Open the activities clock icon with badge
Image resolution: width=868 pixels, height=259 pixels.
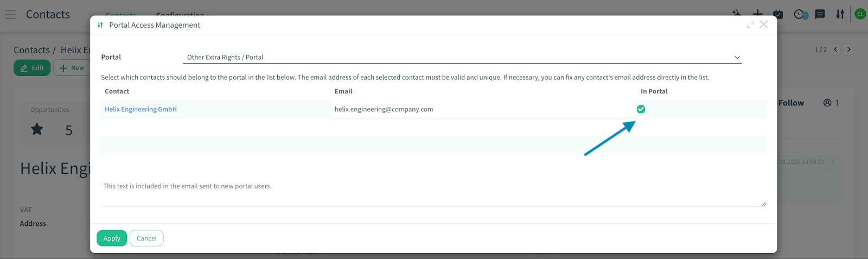click(800, 14)
